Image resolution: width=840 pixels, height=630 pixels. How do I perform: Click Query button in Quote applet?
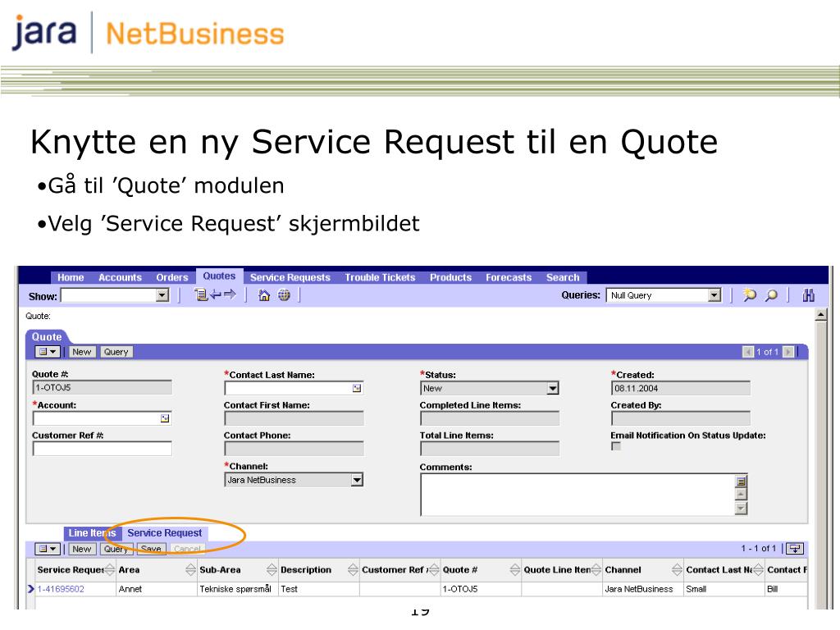pos(116,352)
